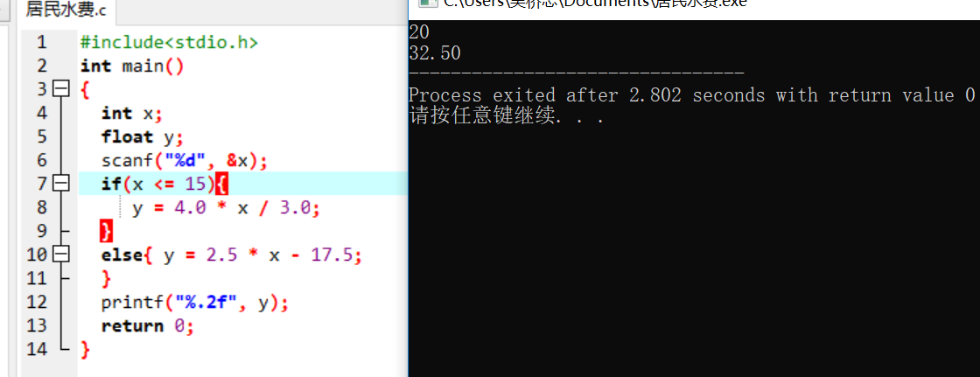Place cursor on the #include<stdio.h> line
Screen dimensions: 980x377
(169, 42)
